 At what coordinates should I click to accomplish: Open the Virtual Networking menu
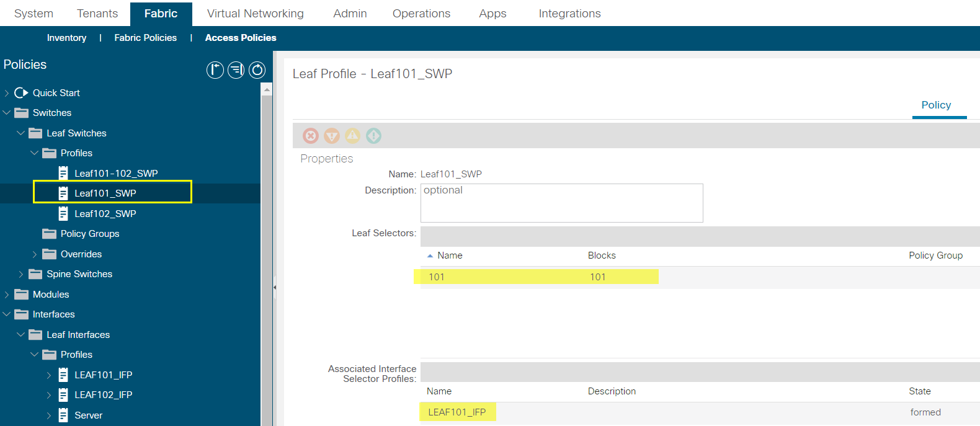256,14
